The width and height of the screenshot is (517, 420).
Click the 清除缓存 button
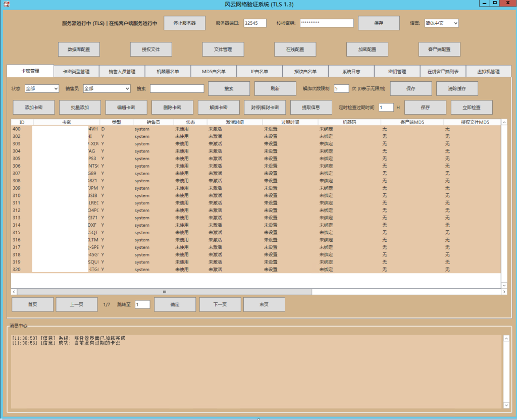pyautogui.click(x=456, y=89)
